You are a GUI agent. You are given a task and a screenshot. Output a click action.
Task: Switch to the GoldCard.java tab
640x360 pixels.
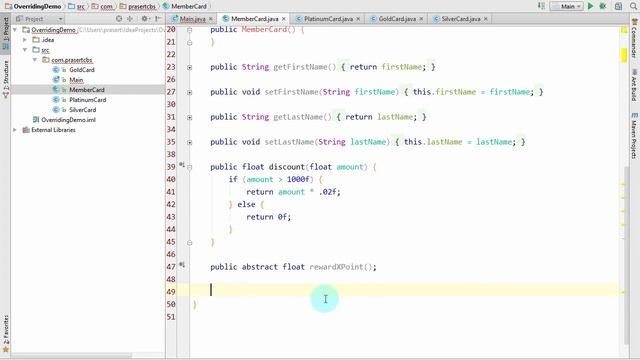point(397,19)
